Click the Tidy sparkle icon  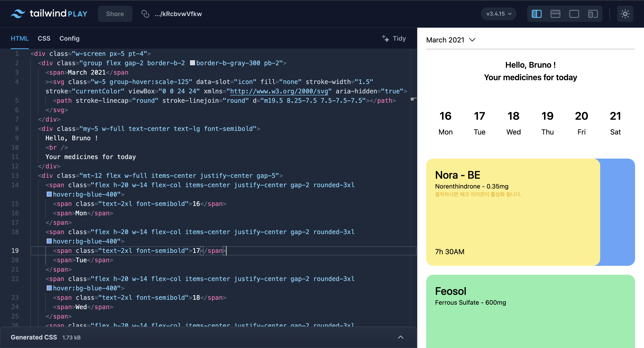click(385, 38)
